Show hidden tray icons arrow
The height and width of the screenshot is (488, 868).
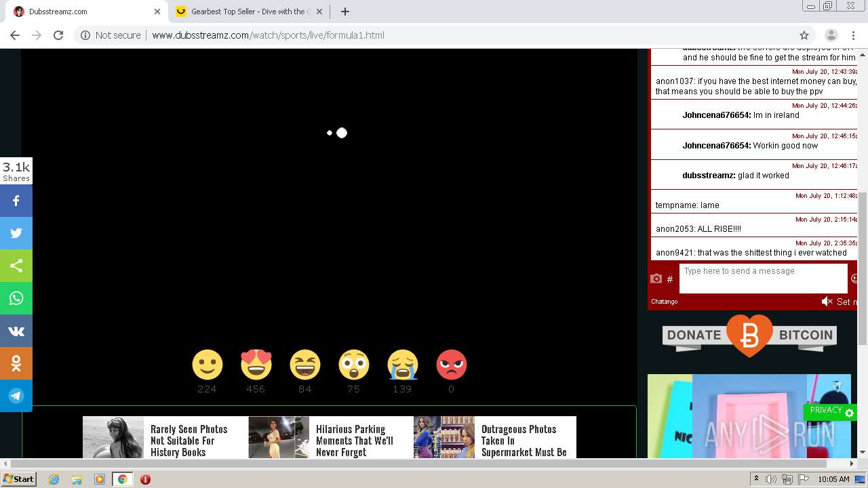point(756,479)
